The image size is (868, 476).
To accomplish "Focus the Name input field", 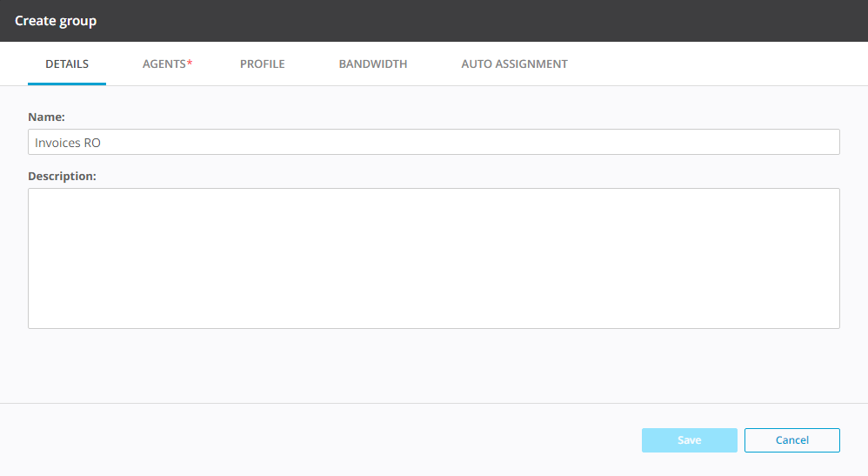I will pos(433,142).
